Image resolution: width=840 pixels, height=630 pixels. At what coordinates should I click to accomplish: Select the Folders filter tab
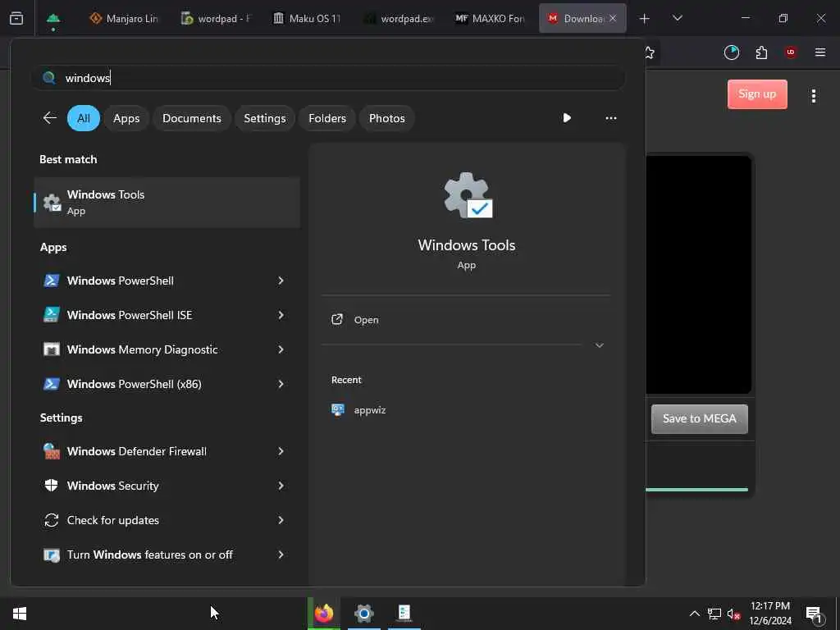pos(327,118)
